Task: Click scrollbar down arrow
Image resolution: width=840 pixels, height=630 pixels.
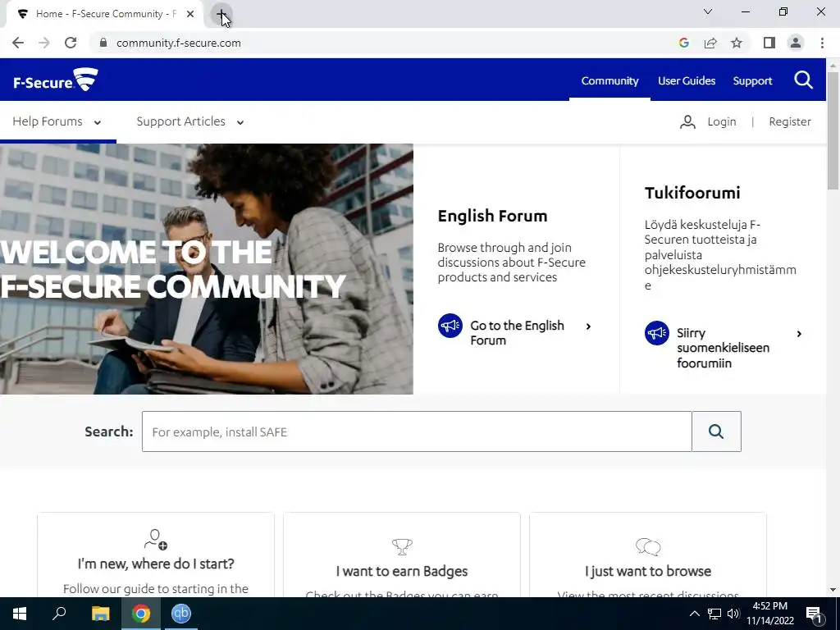Action: (x=833, y=589)
